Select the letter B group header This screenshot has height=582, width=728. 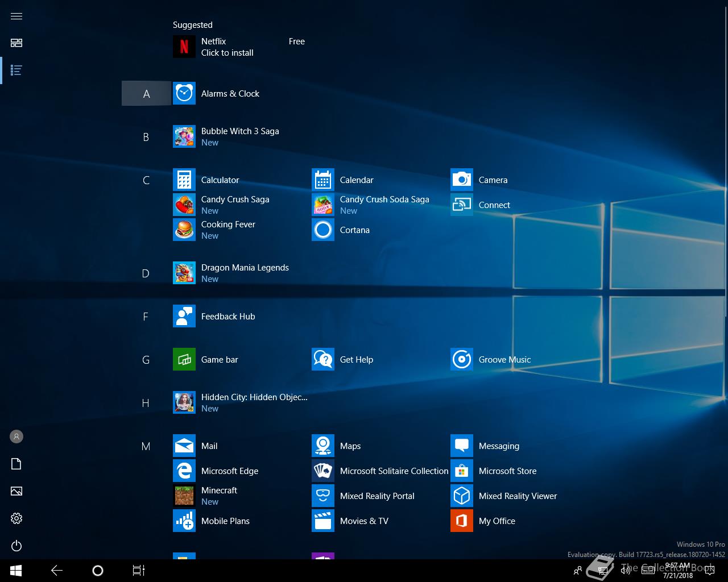(x=146, y=136)
